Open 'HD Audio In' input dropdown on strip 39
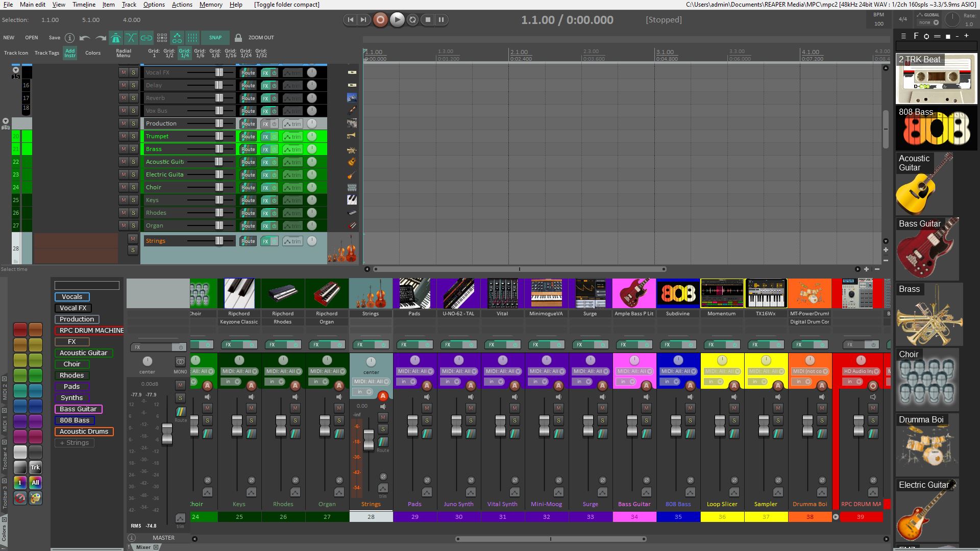This screenshot has width=980, height=551. coord(861,371)
